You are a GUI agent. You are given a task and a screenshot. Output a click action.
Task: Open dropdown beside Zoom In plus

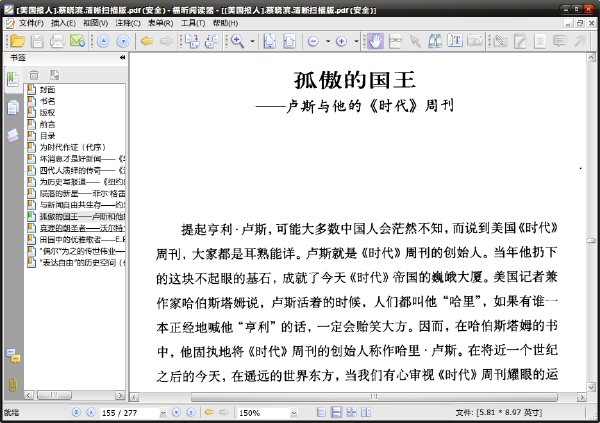(356, 41)
